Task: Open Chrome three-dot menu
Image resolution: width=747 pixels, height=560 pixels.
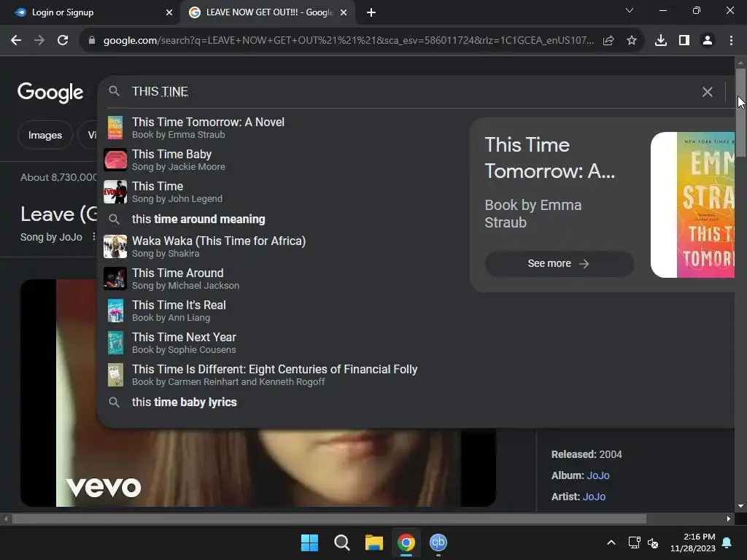Action: (731, 41)
